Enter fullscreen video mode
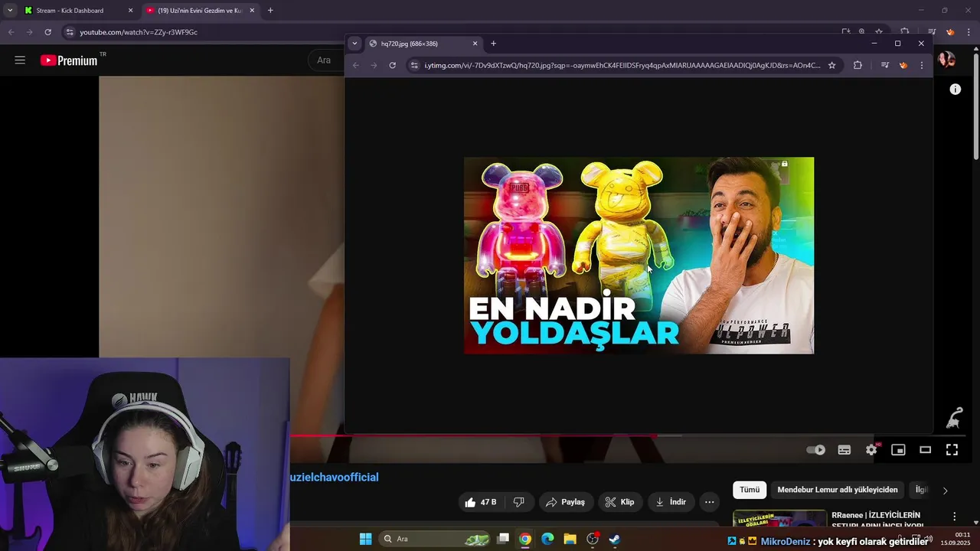The image size is (980, 551). [952, 450]
